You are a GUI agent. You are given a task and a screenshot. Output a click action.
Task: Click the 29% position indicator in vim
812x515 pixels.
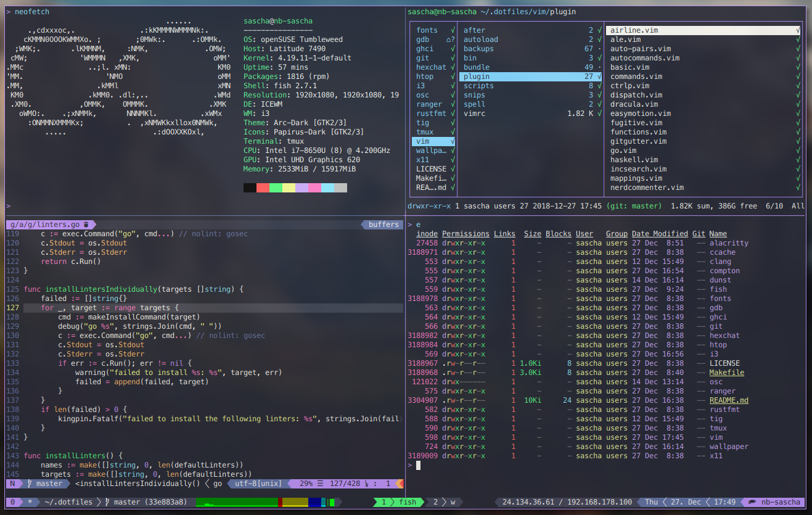[308, 484]
